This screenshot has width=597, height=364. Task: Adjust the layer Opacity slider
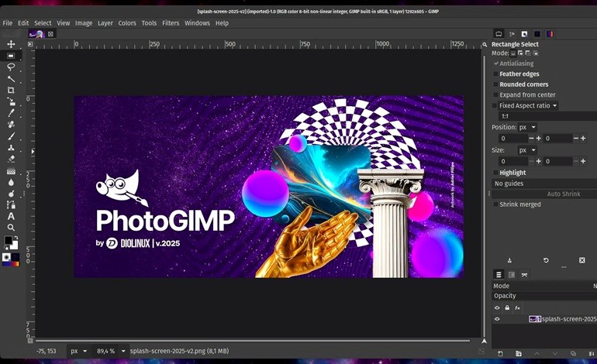pos(544,296)
